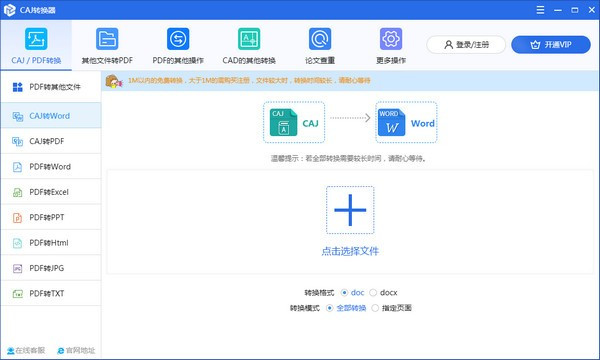Screen dimensions: 600x360
Task: Choose 指定页面 conversion mode
Action: click(x=375, y=308)
